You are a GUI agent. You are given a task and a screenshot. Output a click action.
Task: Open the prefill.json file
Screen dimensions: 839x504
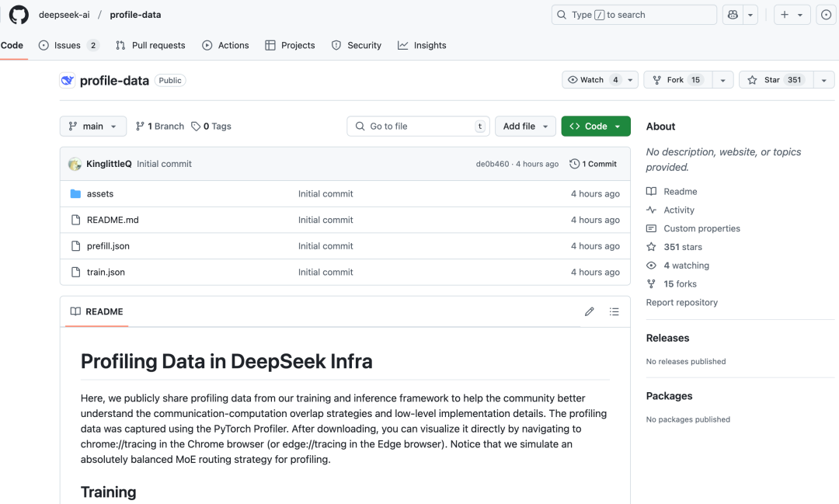[108, 246]
